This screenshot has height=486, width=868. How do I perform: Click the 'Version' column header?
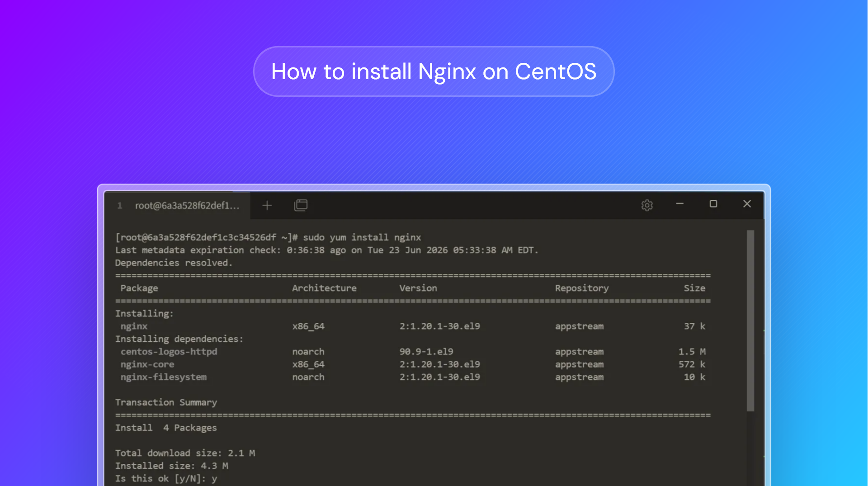pos(418,288)
